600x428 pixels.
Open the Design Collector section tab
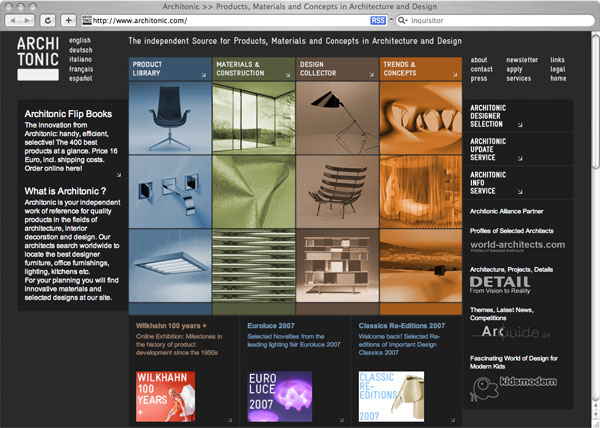pos(338,69)
